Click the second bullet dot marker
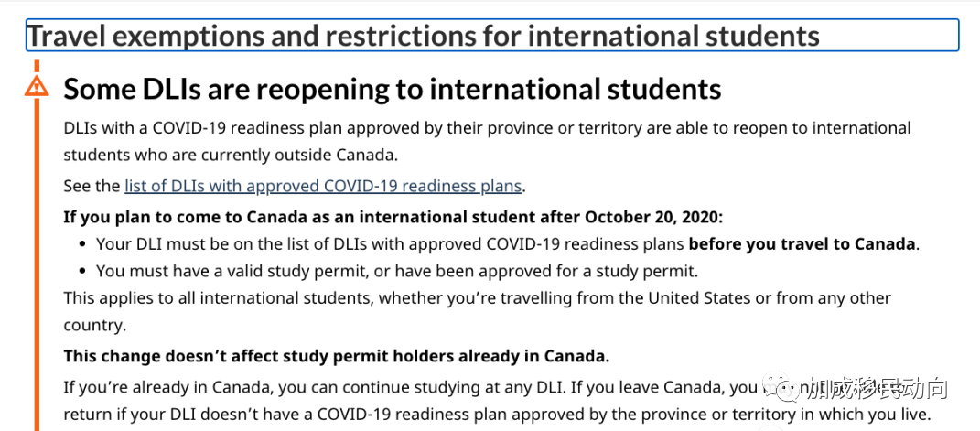 pyautogui.click(x=81, y=272)
